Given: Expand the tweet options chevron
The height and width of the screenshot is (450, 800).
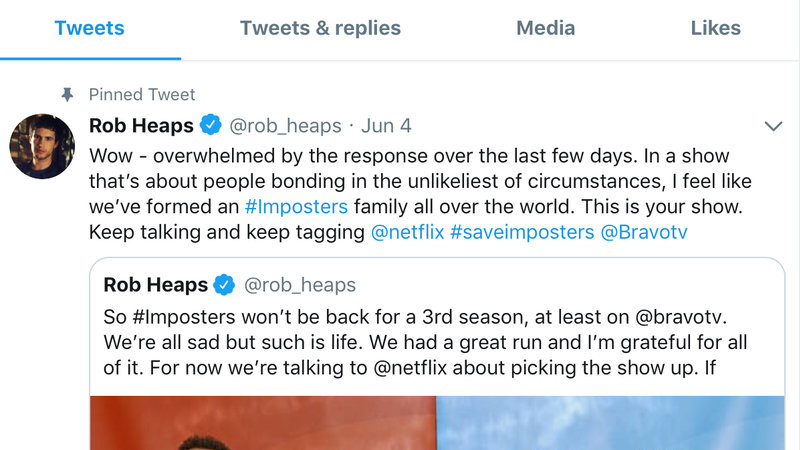Looking at the screenshot, I should [772, 126].
